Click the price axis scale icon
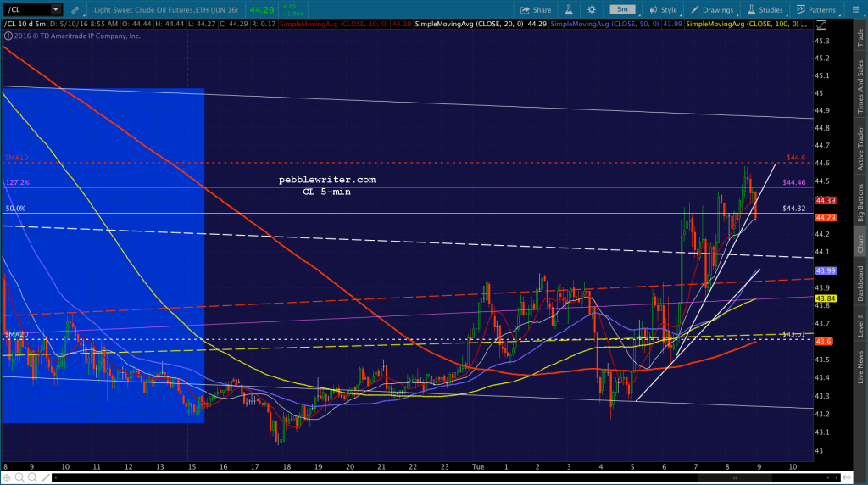This screenshot has width=868, height=485. coord(821,25)
